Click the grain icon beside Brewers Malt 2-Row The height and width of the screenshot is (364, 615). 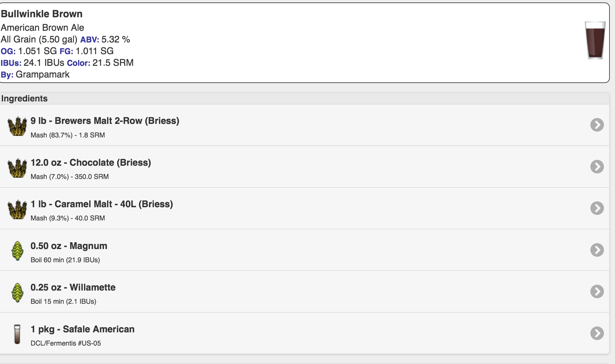click(x=17, y=126)
